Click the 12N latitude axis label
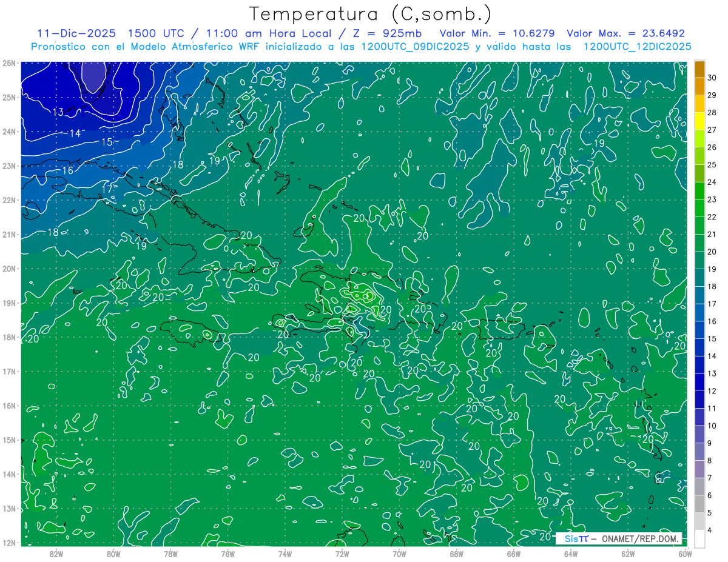 pyautogui.click(x=8, y=543)
